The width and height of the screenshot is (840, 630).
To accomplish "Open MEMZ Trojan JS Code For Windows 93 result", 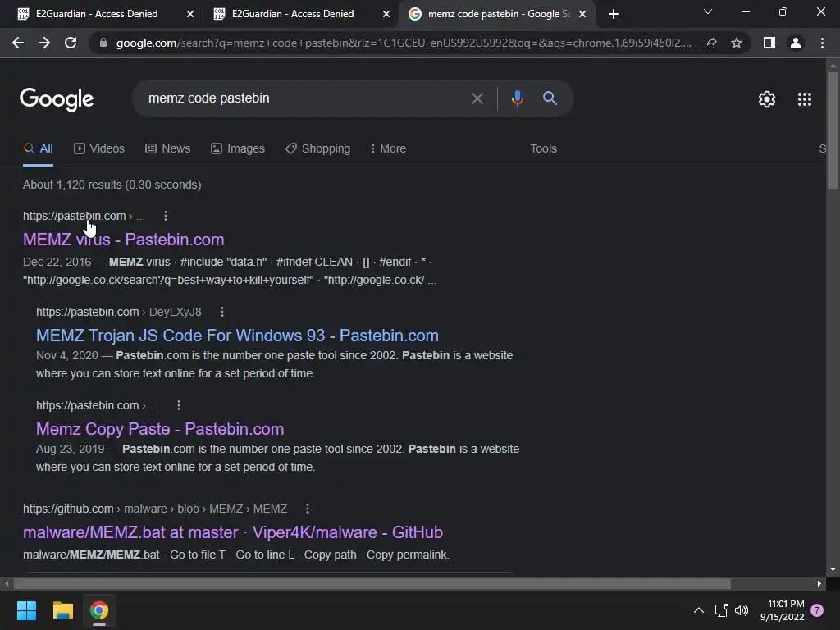I will click(237, 336).
